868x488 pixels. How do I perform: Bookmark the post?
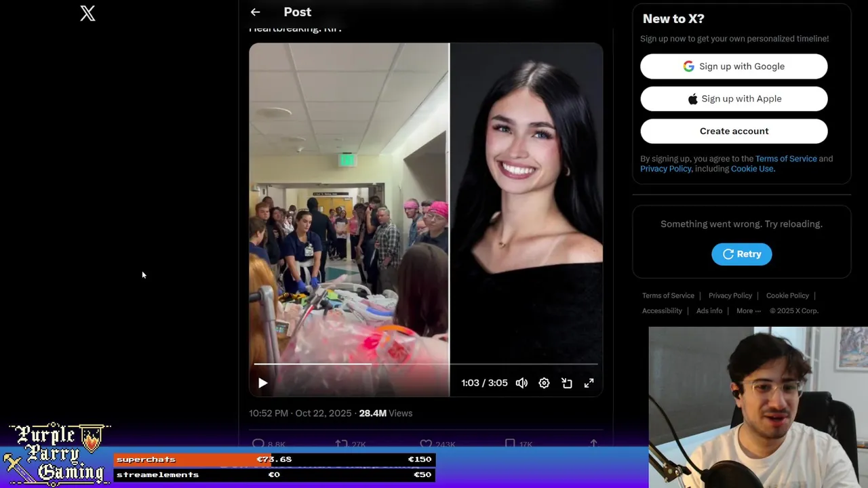point(510,444)
